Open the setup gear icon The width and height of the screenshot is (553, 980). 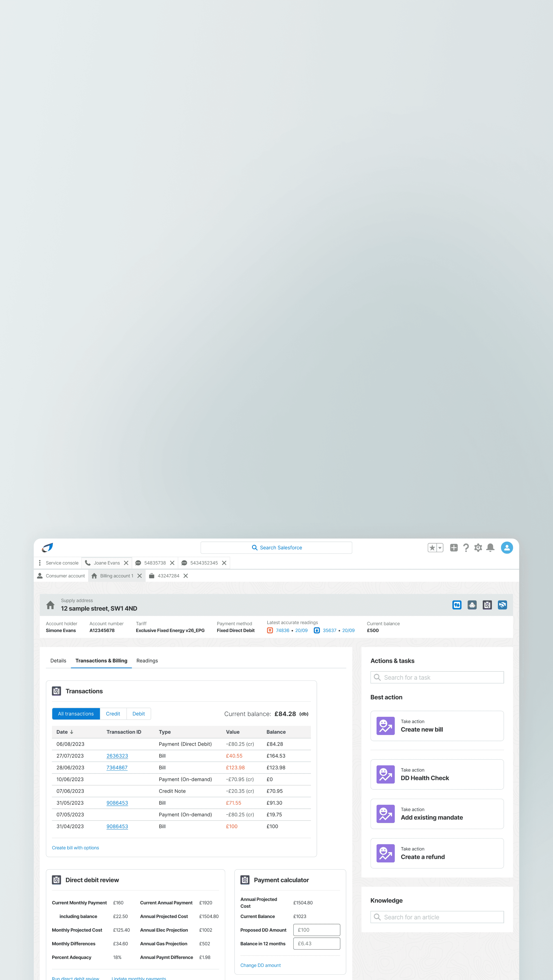(478, 548)
